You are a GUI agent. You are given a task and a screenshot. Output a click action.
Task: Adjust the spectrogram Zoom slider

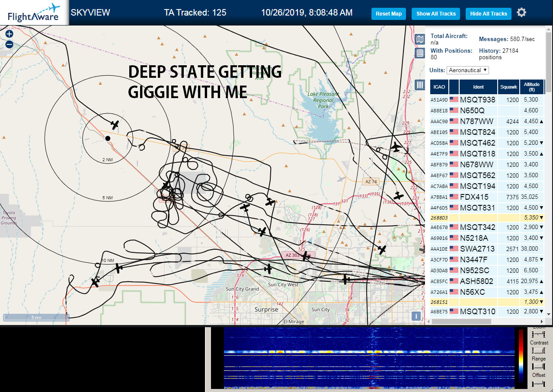[538, 335]
